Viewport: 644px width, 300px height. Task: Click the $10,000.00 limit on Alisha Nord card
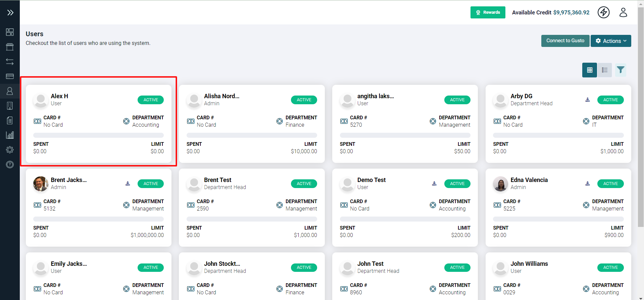(304, 151)
